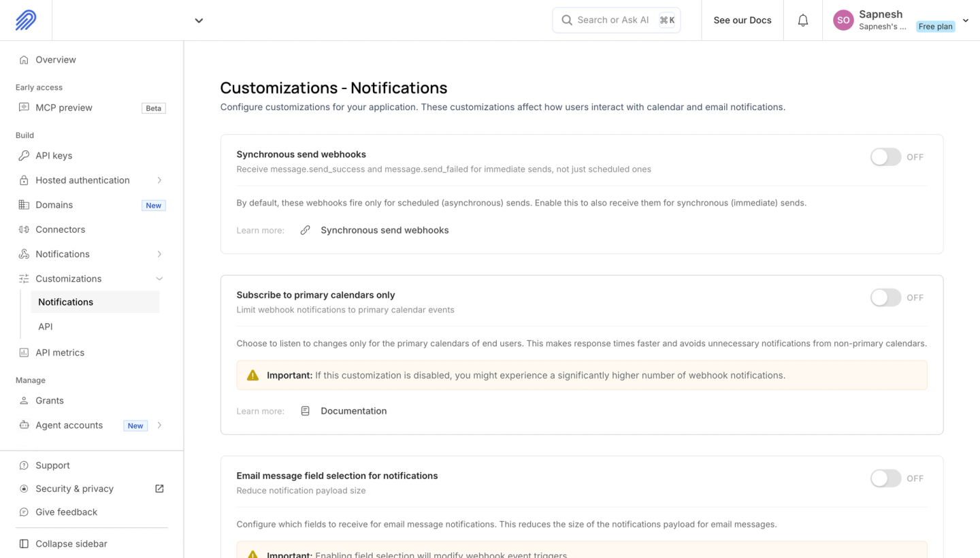This screenshot has height=558, width=980.
Task: Open MCP preview page
Action: pos(64,108)
